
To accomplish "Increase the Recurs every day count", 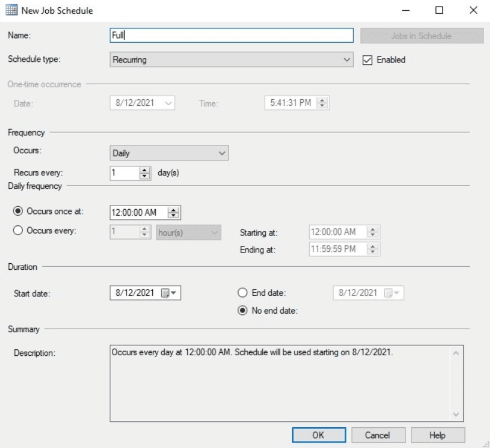I will click(x=145, y=170).
